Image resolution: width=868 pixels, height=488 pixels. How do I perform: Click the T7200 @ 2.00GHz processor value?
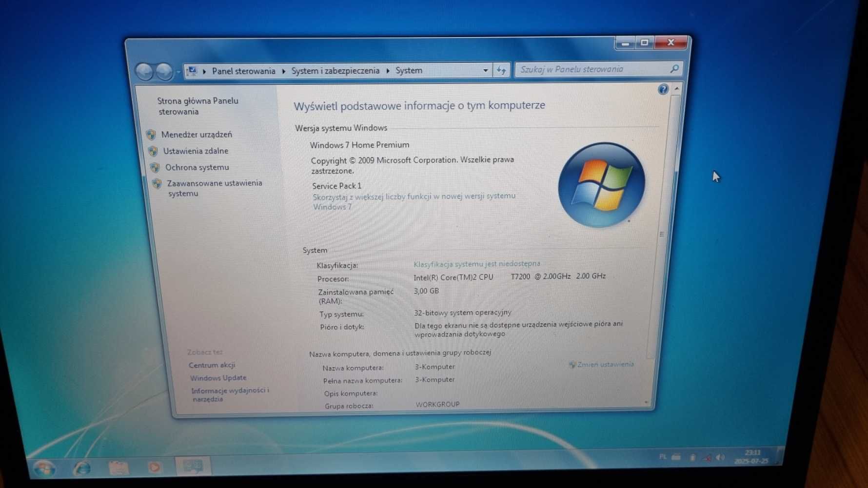tap(540, 276)
